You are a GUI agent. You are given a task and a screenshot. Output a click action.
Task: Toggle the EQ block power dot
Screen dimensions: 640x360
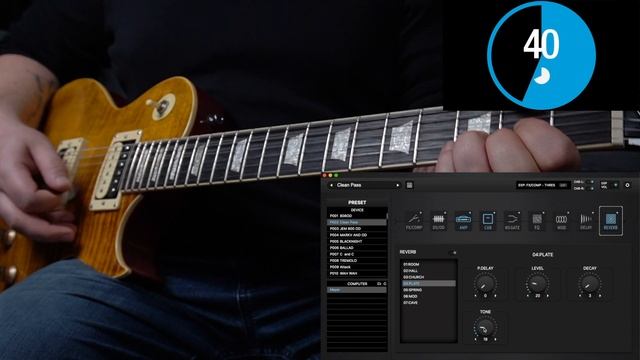point(543,213)
